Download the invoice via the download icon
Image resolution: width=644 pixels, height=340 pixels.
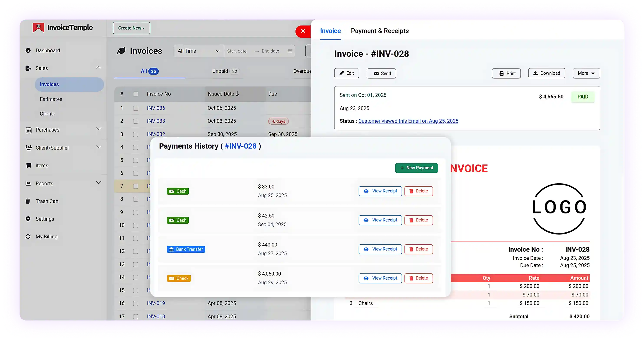click(535, 73)
